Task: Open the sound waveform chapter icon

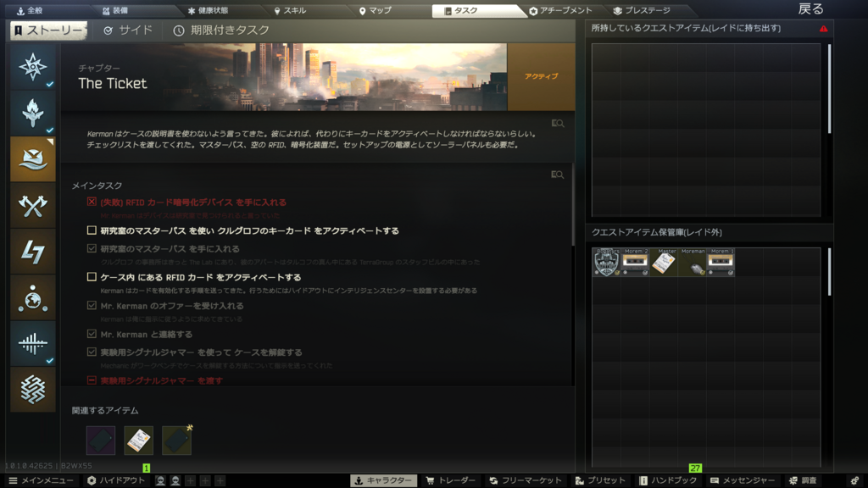Action: click(x=32, y=343)
